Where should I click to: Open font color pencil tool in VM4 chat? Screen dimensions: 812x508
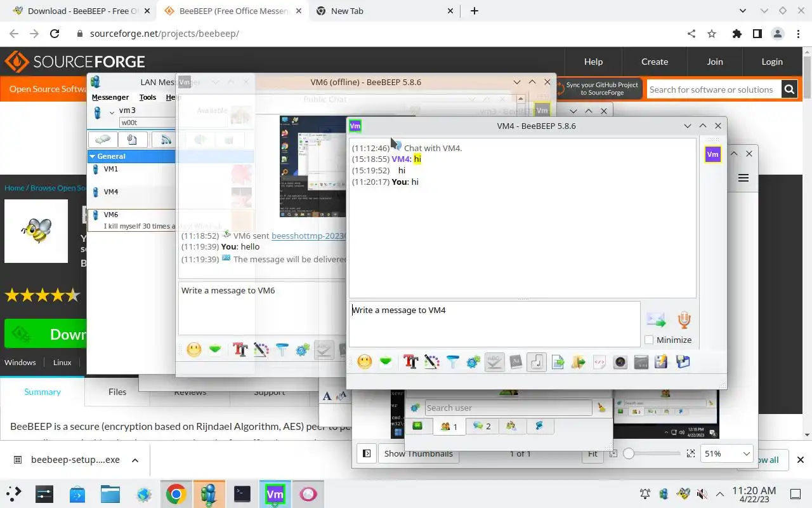(432, 362)
